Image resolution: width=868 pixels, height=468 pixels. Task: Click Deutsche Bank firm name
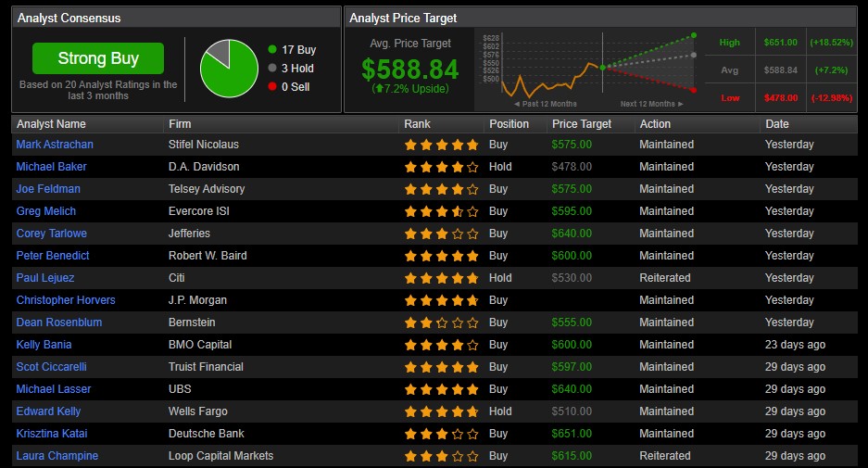tap(207, 433)
